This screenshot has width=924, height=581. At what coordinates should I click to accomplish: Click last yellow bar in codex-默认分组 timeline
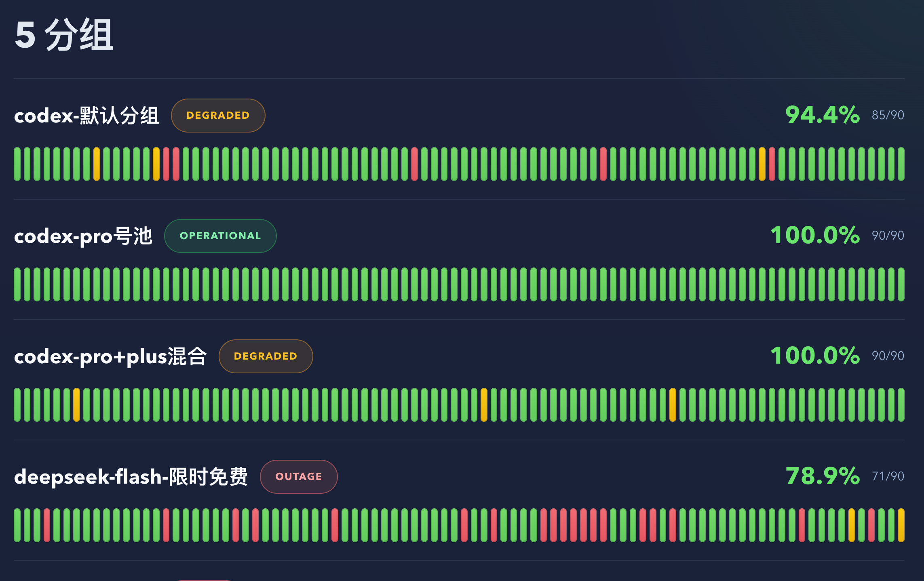[x=762, y=164]
